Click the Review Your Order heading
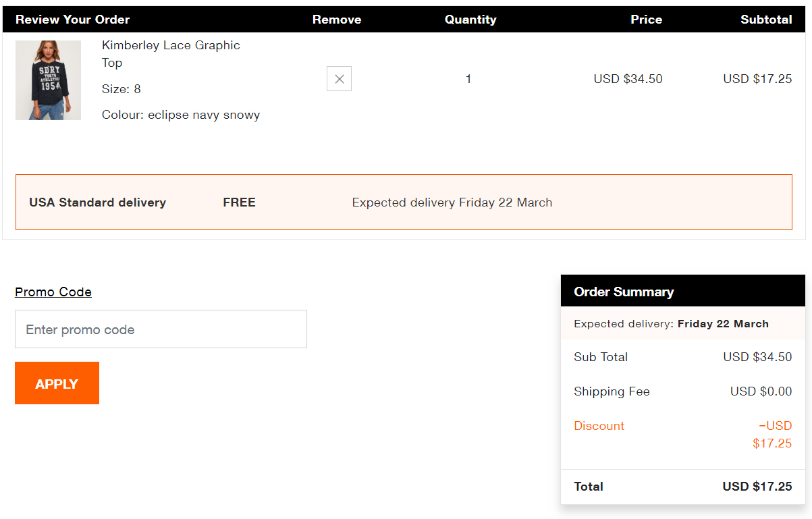Viewport: 812px width, 519px height. point(72,20)
